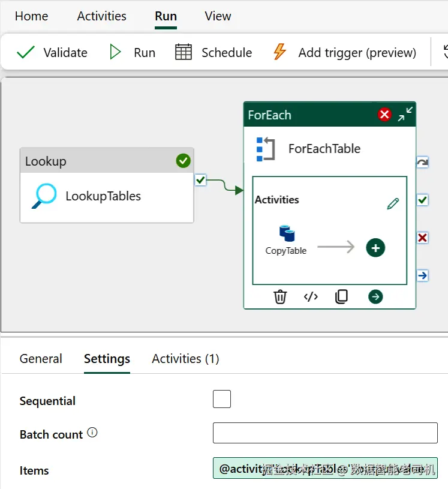Open the Schedule pipeline option
The height and width of the screenshot is (489, 448).
[x=214, y=53]
